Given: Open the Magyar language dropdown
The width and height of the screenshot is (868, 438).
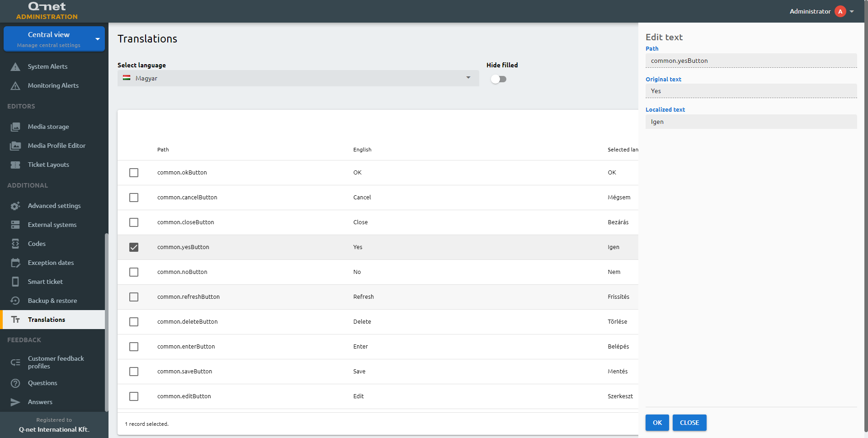Looking at the screenshot, I should 298,78.
